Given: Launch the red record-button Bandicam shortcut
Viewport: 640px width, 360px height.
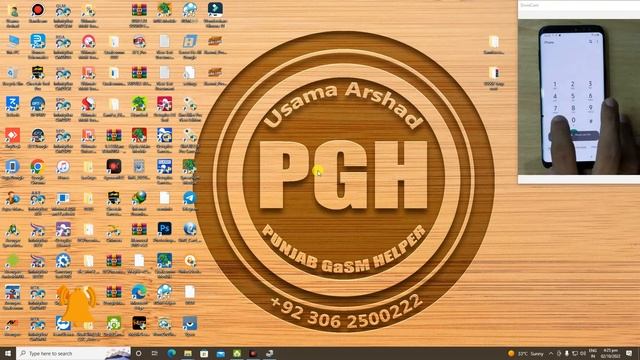Looking at the screenshot, I should (x=38, y=9).
